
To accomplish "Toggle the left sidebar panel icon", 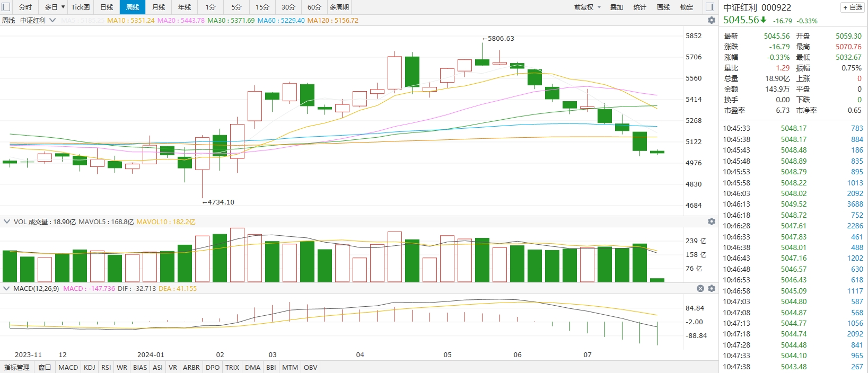I will pyautogui.click(x=6, y=7).
